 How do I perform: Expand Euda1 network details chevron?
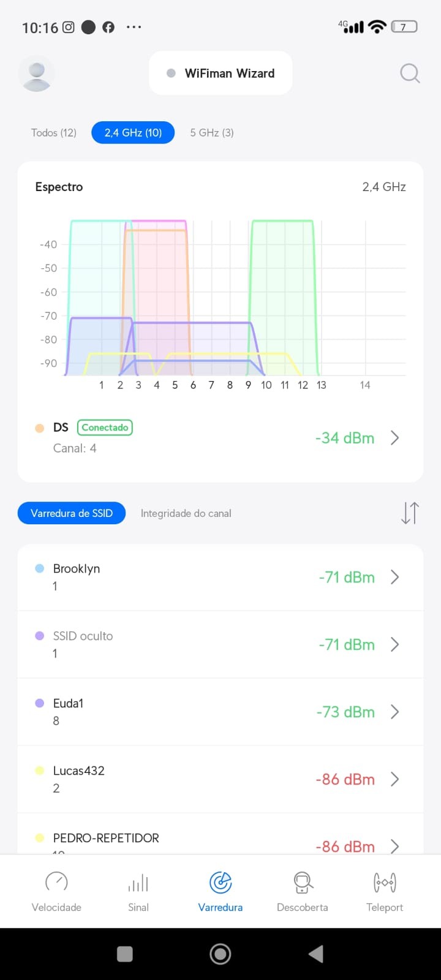[395, 712]
